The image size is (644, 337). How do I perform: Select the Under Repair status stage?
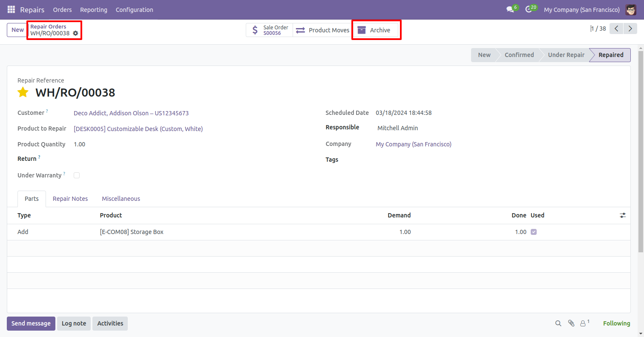[566, 55]
